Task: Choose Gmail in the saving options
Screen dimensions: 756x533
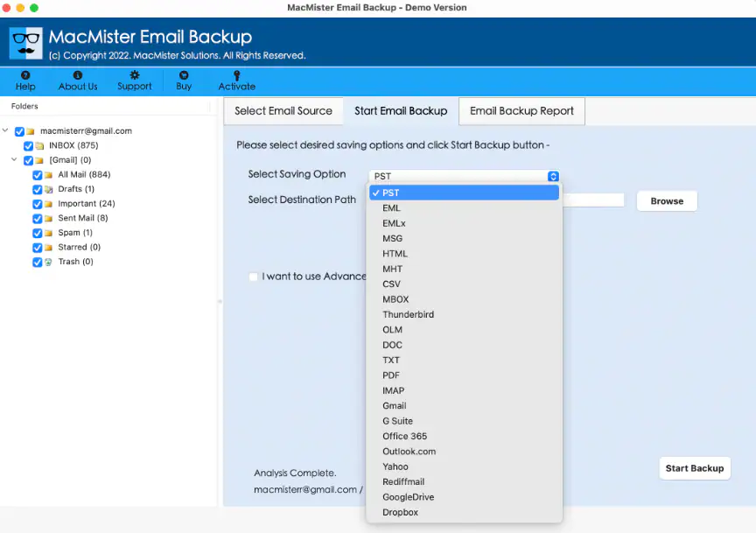Action: pos(464,406)
